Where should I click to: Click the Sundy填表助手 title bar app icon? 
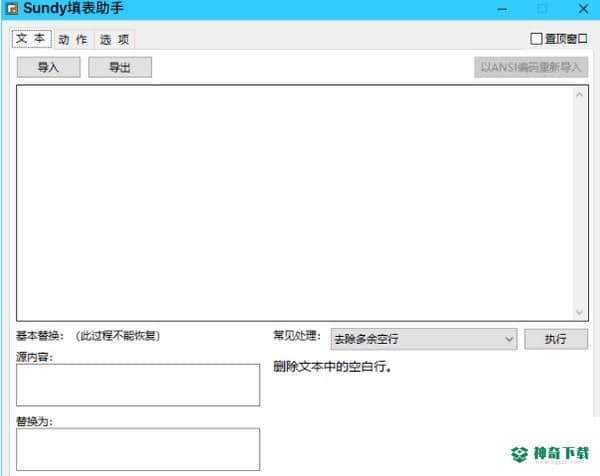12,8
